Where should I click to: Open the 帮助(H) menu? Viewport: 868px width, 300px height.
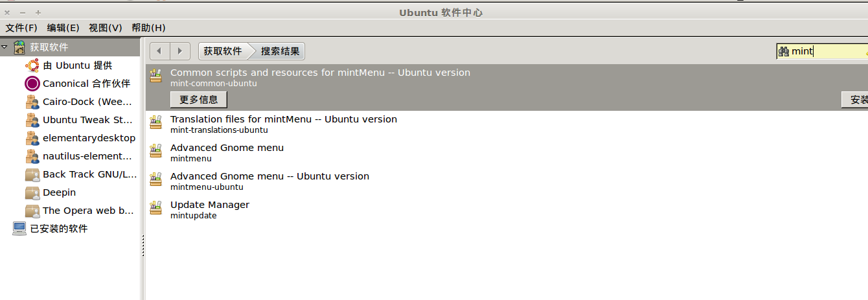click(148, 28)
